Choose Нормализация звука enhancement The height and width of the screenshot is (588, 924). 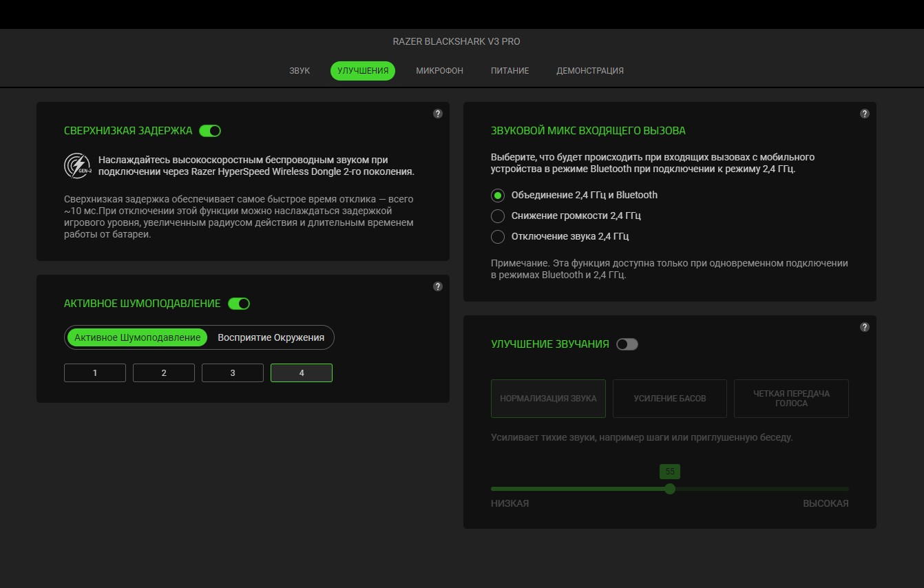548,398
